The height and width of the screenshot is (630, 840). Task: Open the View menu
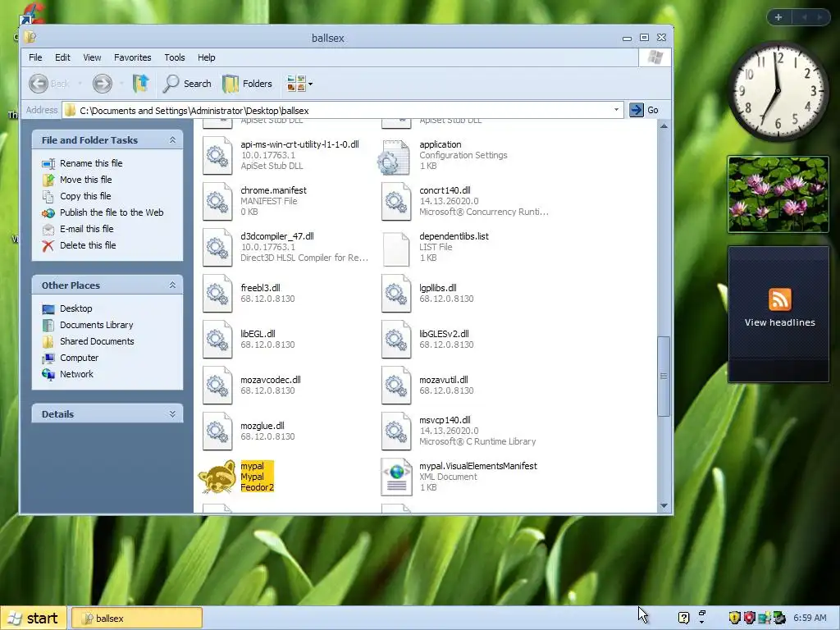tap(92, 57)
